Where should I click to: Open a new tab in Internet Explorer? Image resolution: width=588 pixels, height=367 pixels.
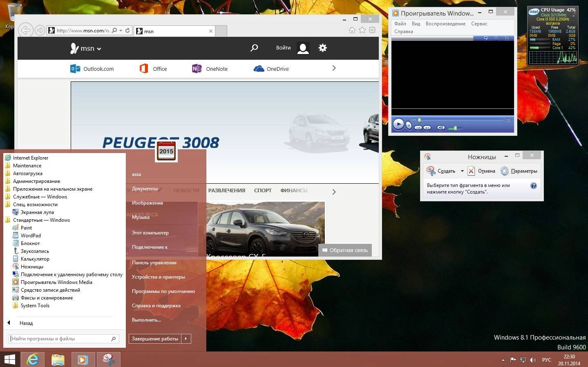[221, 31]
